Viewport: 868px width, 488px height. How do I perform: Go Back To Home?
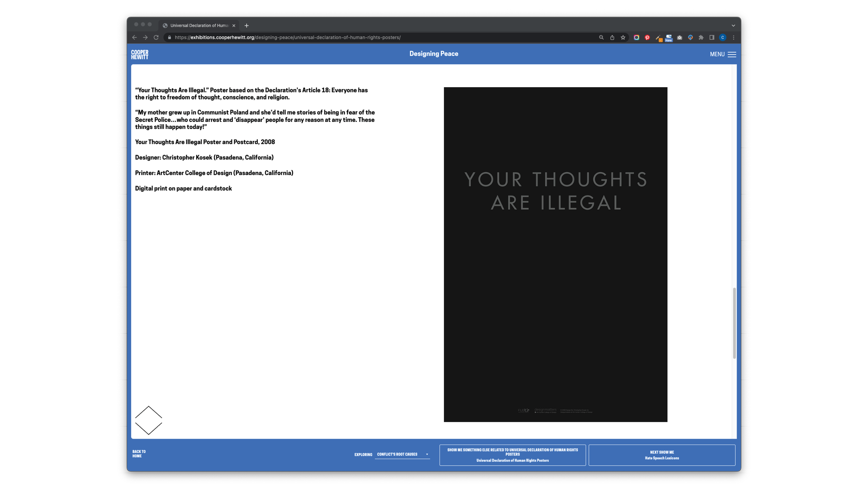coord(139,454)
